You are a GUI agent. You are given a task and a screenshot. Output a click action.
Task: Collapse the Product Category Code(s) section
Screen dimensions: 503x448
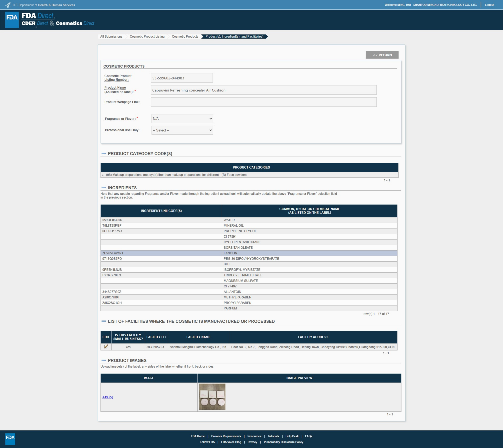(x=104, y=154)
